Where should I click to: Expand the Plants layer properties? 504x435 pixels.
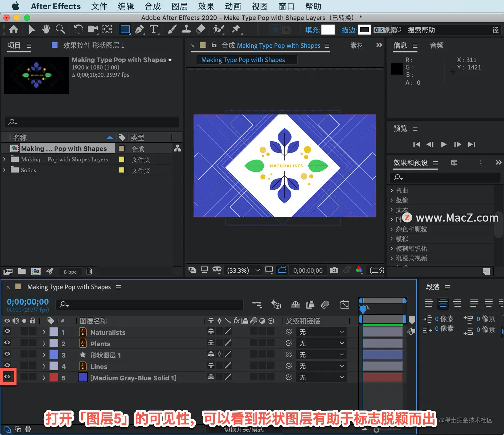44,343
